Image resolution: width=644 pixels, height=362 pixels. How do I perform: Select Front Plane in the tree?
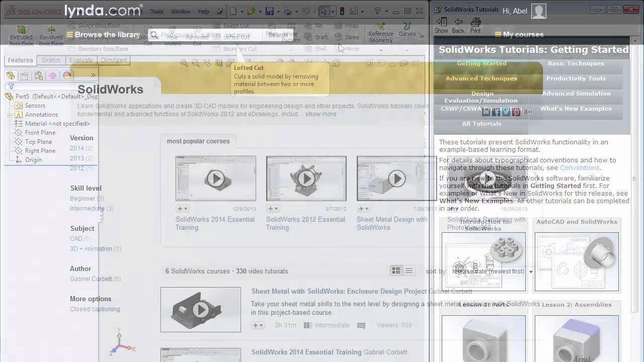(40, 133)
